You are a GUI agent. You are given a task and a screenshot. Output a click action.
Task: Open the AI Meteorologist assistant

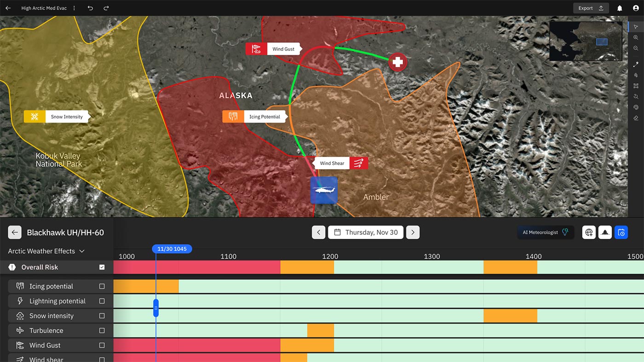[545, 232]
